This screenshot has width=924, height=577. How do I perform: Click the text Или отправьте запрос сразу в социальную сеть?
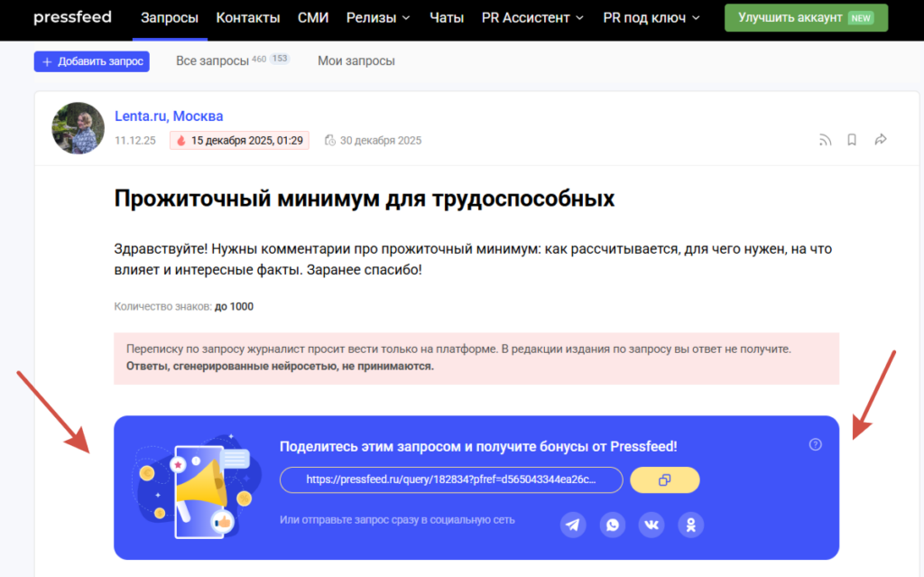click(397, 520)
